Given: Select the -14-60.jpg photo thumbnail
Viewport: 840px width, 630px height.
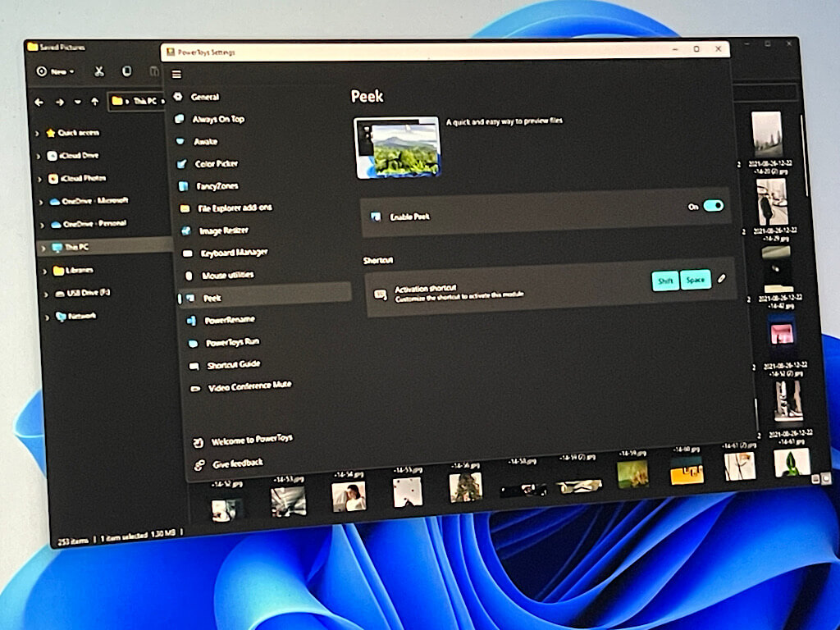Looking at the screenshot, I should point(687,470).
